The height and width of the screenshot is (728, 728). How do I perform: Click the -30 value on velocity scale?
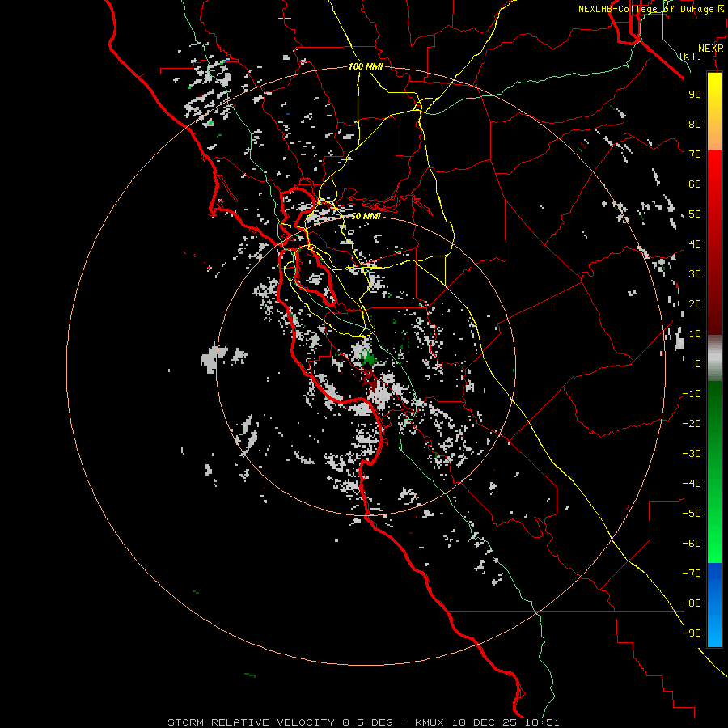[692, 453]
